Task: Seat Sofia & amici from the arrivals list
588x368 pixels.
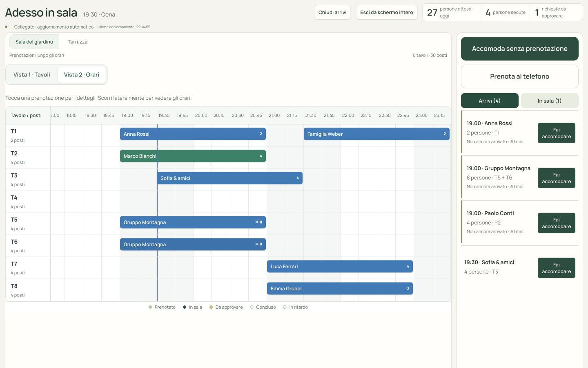Action: coord(557,268)
